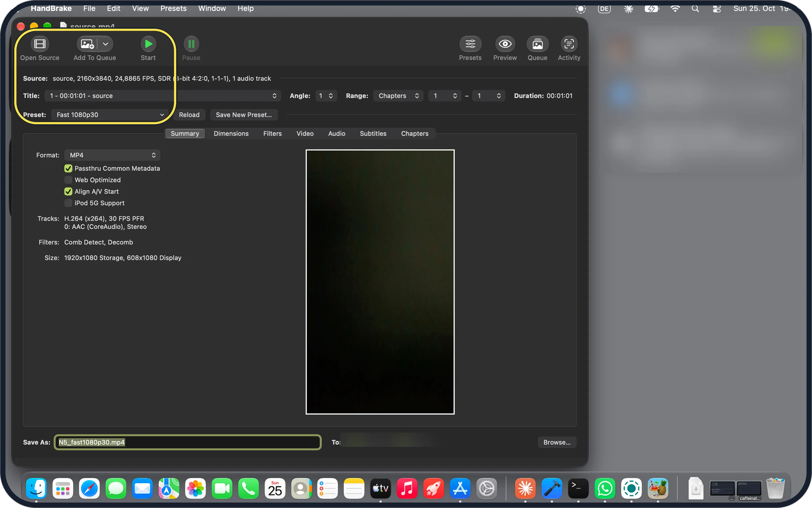The height and width of the screenshot is (508, 812).
Task: Switch to the Video tab
Action: [305, 133]
